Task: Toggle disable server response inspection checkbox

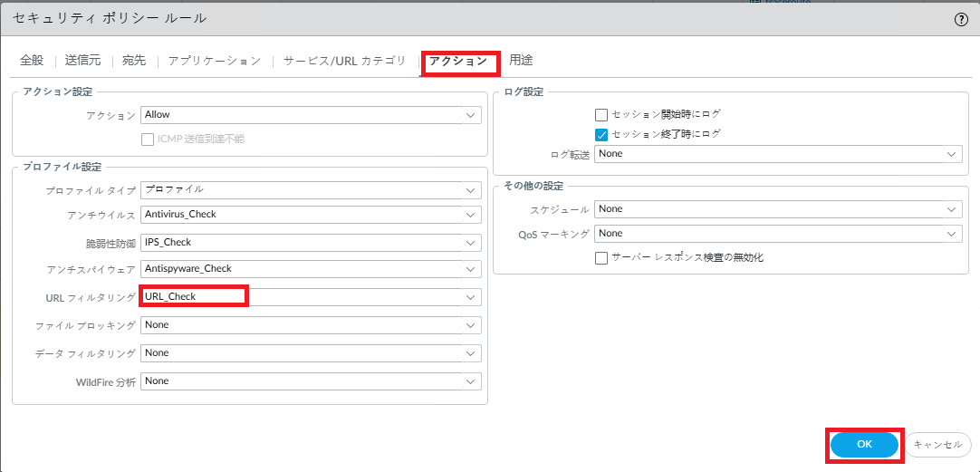Action: pos(601,258)
